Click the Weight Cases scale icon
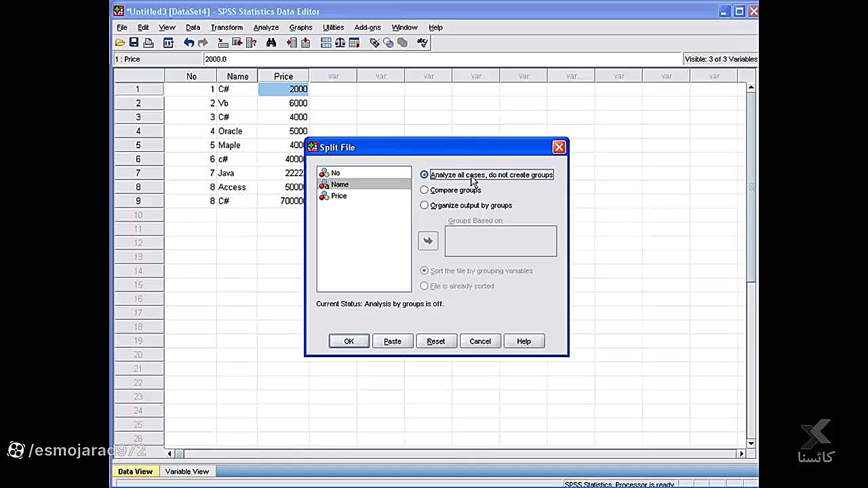The height and width of the screenshot is (488, 868). 340,43
